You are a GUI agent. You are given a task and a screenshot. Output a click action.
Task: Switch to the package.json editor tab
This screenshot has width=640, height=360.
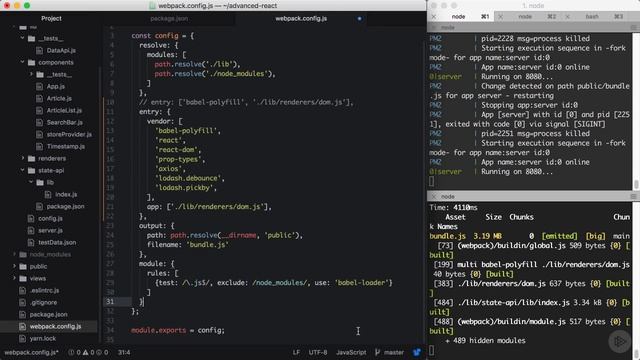pos(169,18)
